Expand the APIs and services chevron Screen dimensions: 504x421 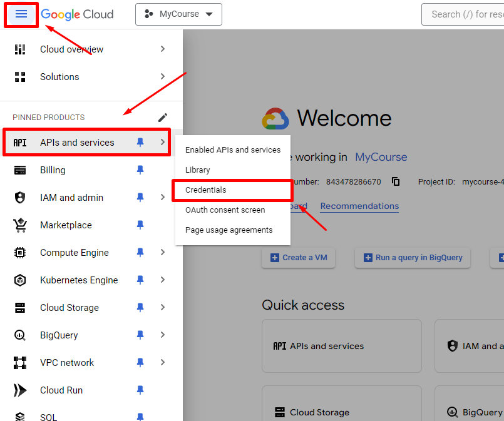[163, 142]
